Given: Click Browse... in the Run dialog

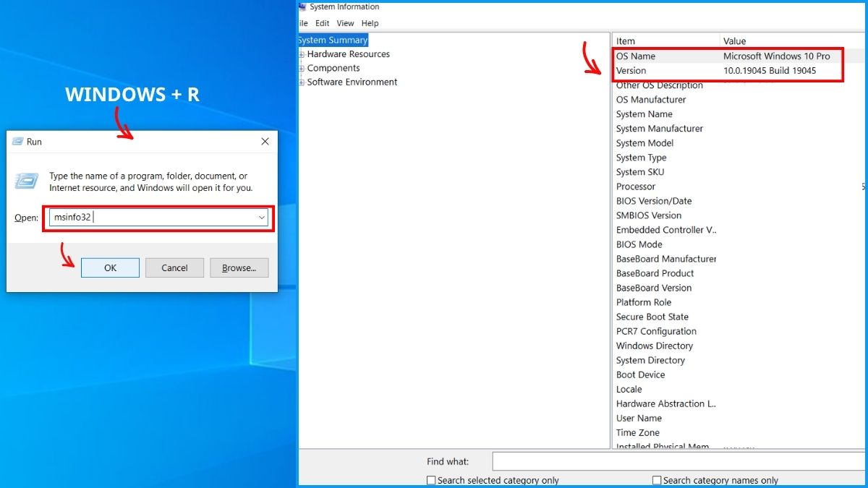Looking at the screenshot, I should (x=239, y=267).
